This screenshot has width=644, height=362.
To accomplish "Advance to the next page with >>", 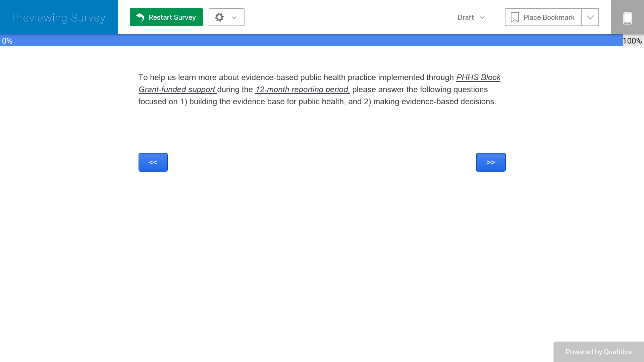I will coord(491,162).
